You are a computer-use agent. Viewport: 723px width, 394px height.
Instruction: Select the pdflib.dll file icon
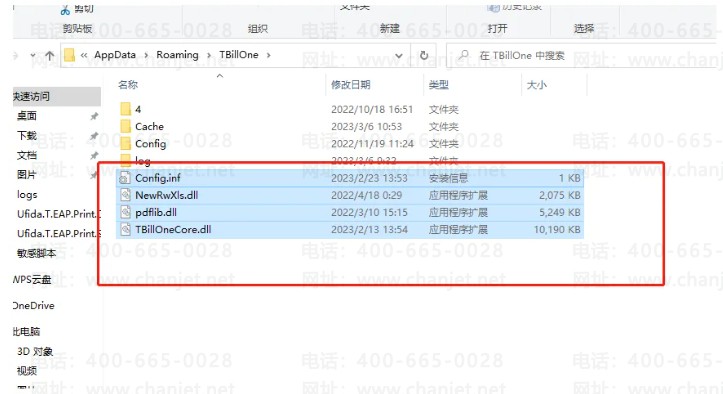pyautogui.click(x=125, y=212)
